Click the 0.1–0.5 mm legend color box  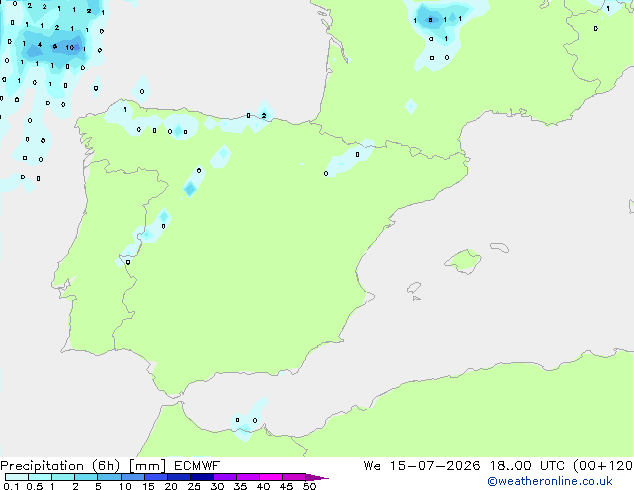17,477
